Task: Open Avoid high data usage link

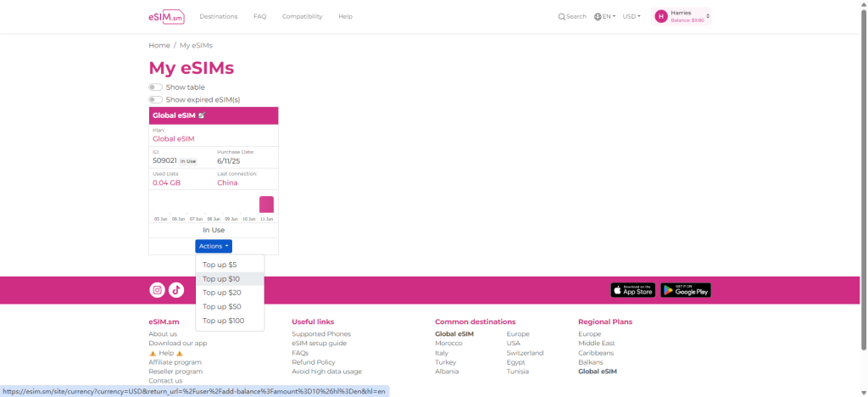Action: coord(326,372)
